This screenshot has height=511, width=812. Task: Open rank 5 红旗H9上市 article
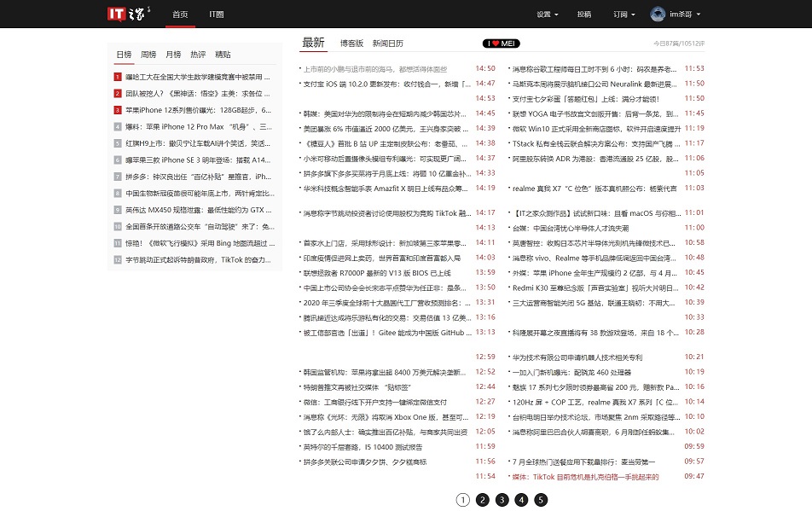tap(197, 143)
